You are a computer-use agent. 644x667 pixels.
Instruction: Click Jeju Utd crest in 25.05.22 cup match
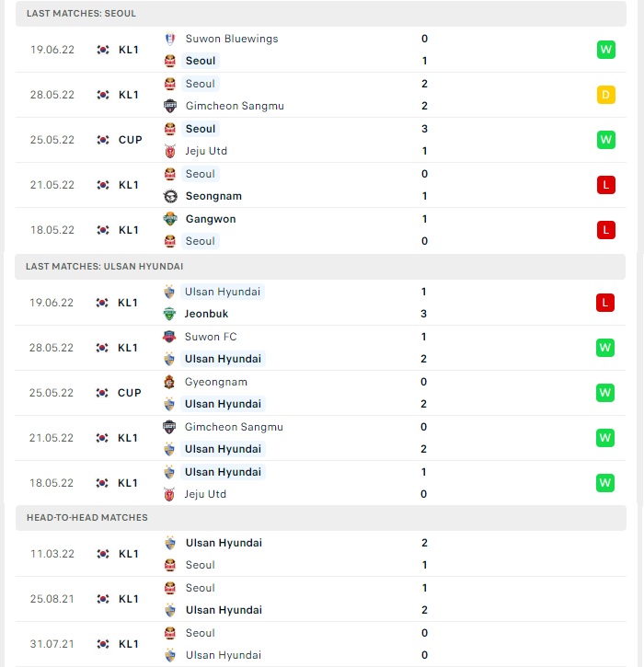[170, 151]
